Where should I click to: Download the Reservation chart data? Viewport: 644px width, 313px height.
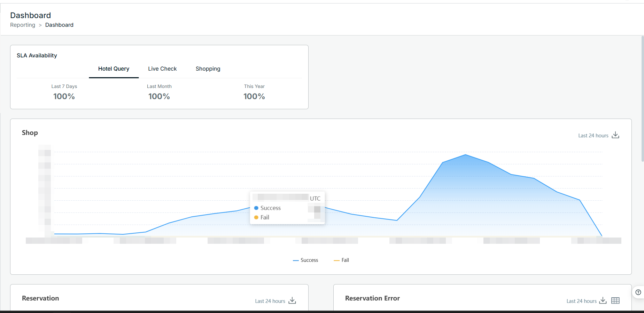[x=292, y=300]
